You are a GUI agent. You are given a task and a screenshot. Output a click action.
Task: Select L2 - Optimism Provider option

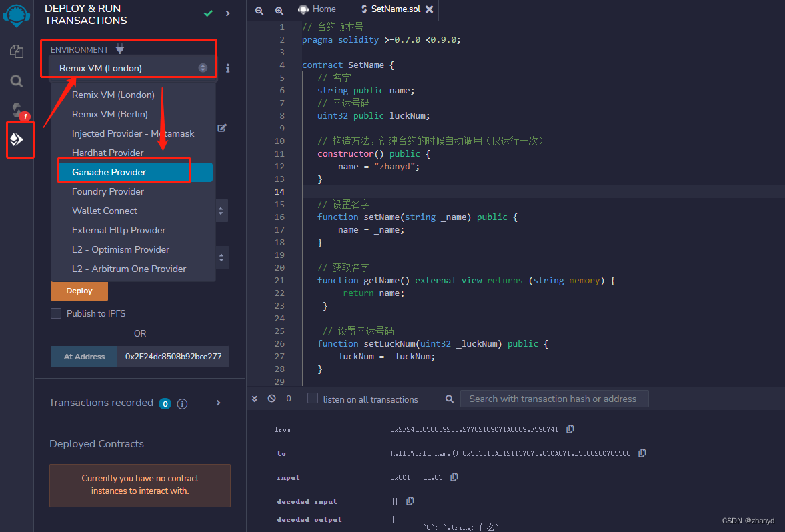coord(133,249)
